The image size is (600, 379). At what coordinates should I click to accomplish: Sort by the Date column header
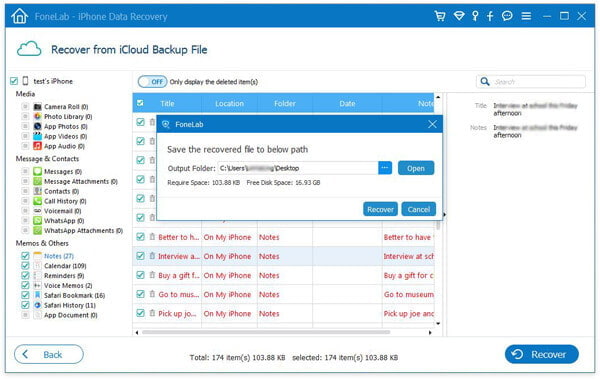tap(347, 103)
